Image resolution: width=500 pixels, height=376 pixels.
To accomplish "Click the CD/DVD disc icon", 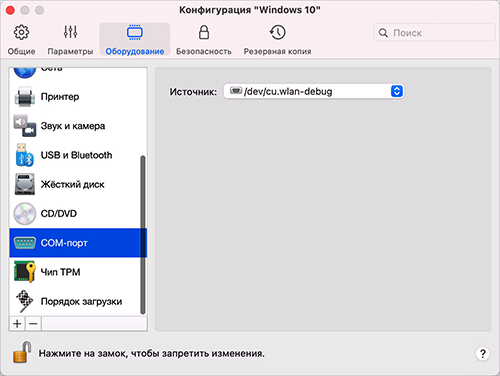I will click(x=25, y=213).
